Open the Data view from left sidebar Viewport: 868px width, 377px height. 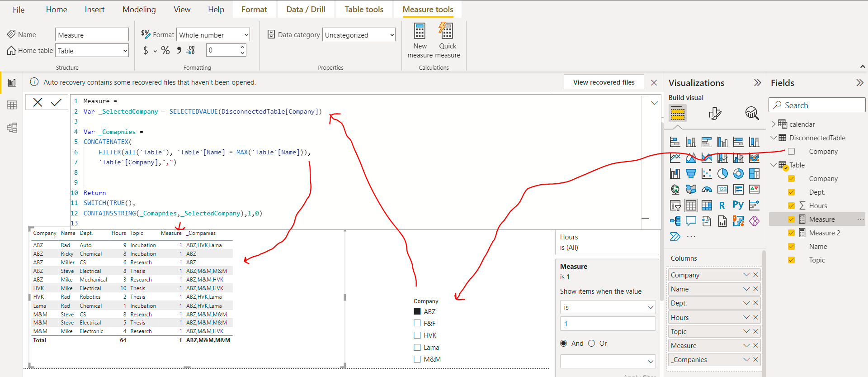12,105
